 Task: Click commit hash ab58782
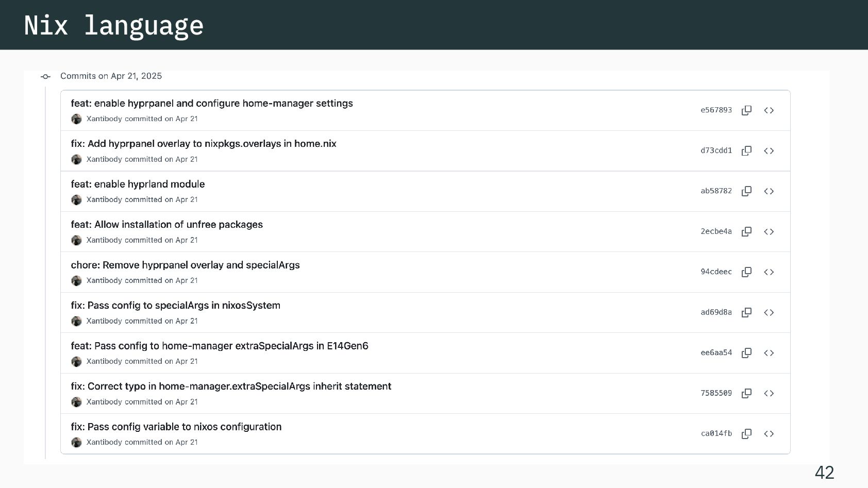point(716,191)
